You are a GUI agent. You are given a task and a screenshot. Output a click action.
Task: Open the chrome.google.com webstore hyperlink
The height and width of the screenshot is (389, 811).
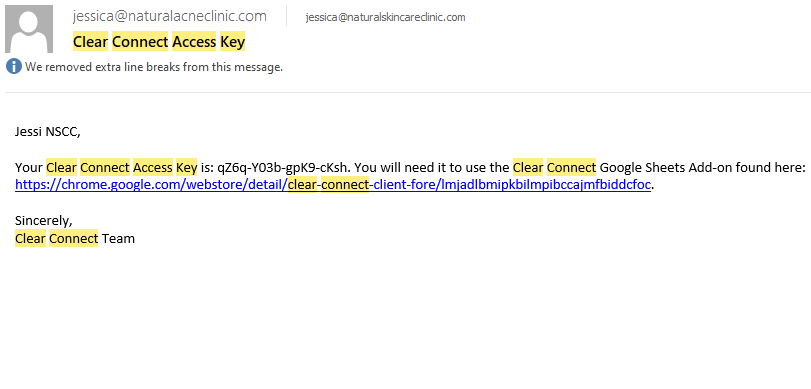[333, 184]
